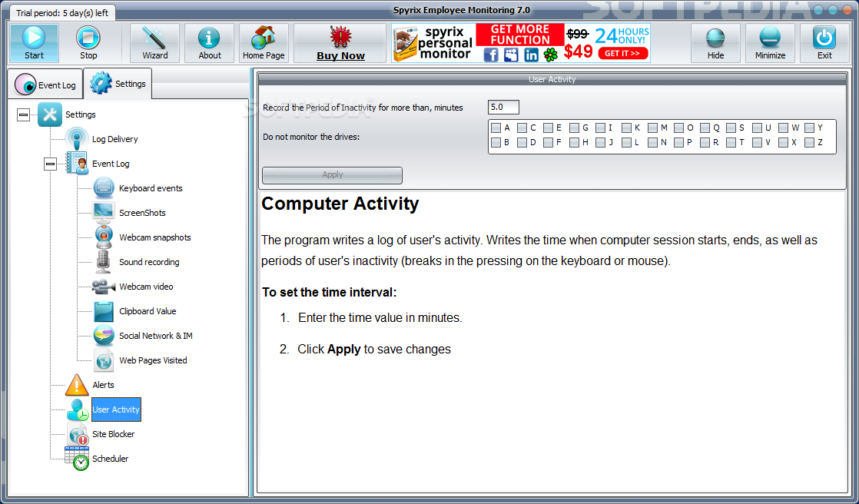Click the Hide program icon
859x504 pixels.
[715, 38]
